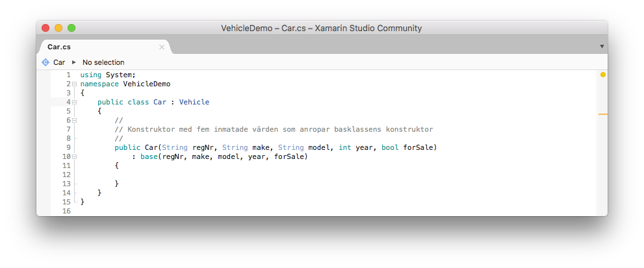Click the 'class' keyword on line 4

click(x=138, y=102)
